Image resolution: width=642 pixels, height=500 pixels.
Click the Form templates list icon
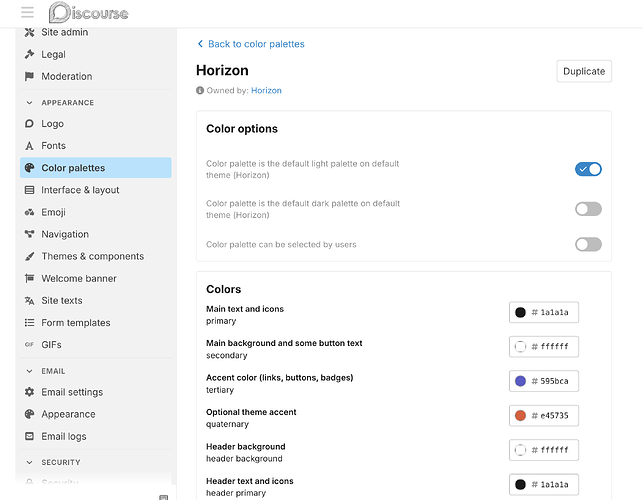point(29,322)
